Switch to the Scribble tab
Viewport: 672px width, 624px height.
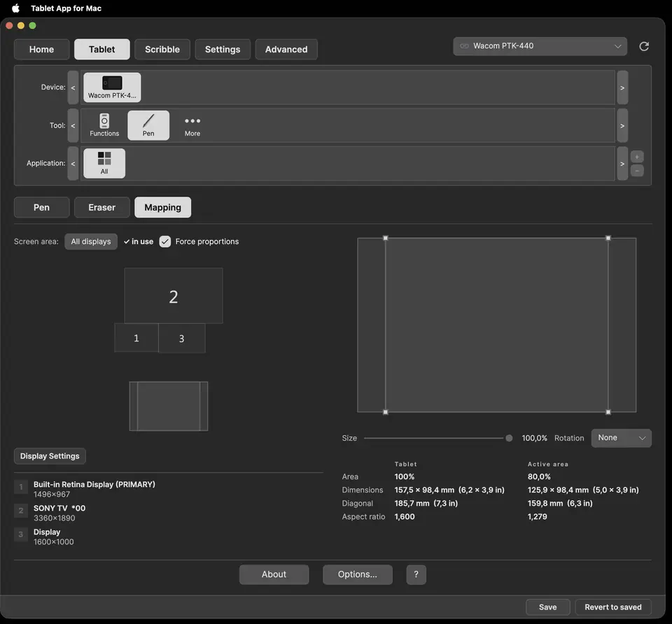[x=162, y=49]
